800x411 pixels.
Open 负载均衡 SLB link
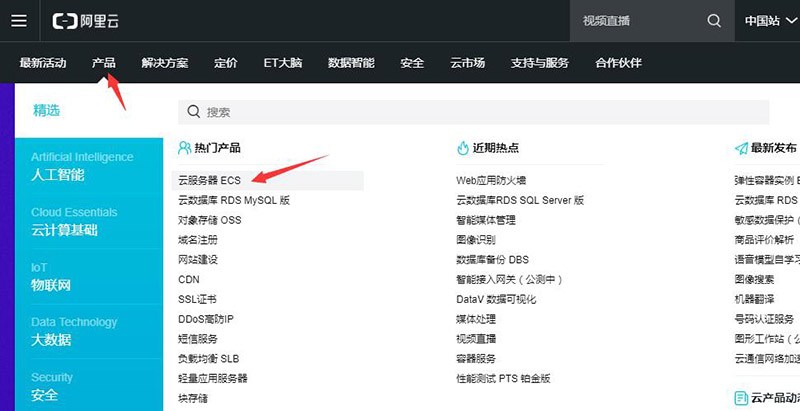209,359
